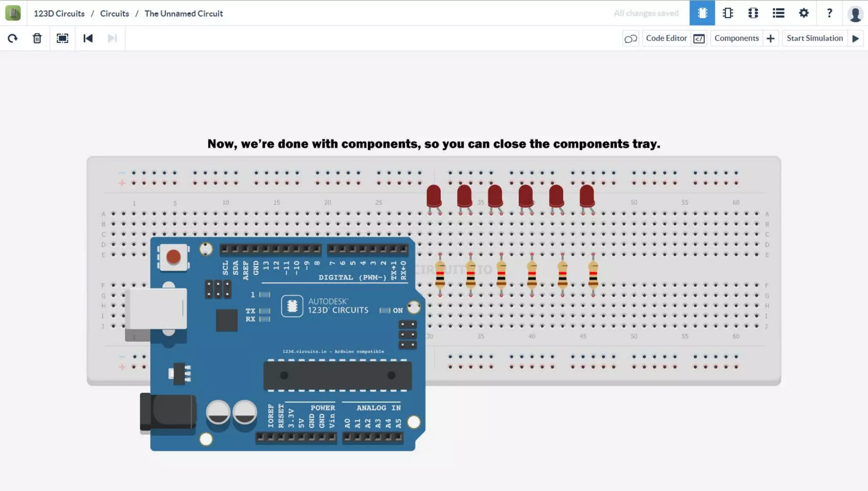Rotate the selected component
This screenshot has height=491, width=868.
[12, 39]
